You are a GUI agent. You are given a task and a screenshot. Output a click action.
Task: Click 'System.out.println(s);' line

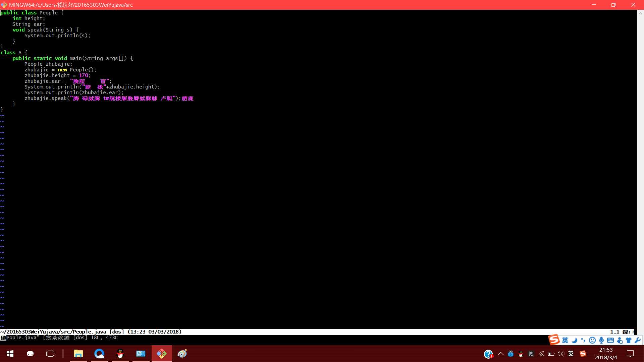click(57, 36)
